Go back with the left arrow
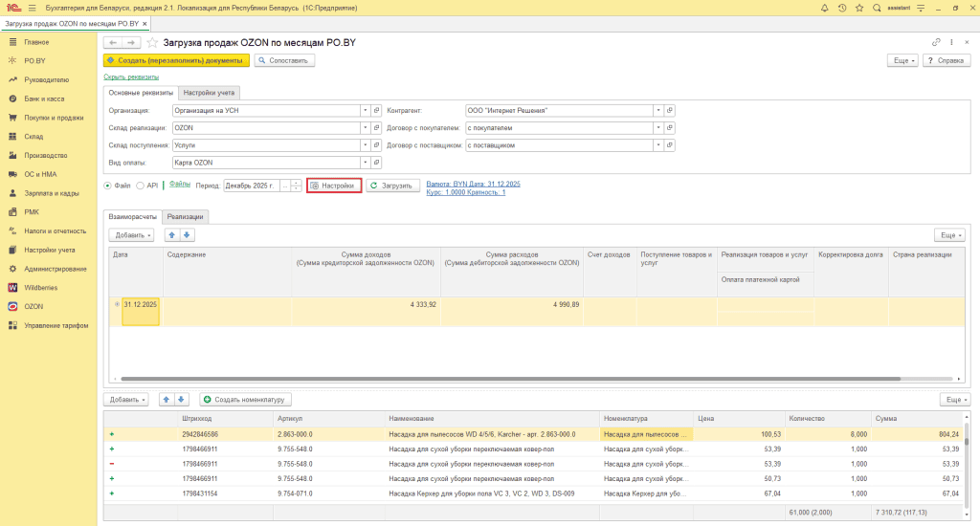This screenshot has width=980, height=526. click(x=113, y=42)
